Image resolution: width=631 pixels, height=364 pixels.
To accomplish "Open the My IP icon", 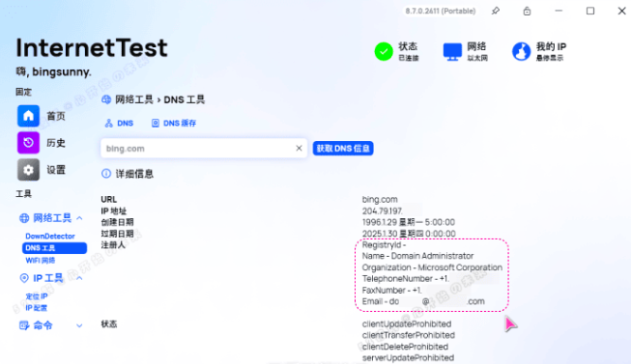I will tap(521, 51).
